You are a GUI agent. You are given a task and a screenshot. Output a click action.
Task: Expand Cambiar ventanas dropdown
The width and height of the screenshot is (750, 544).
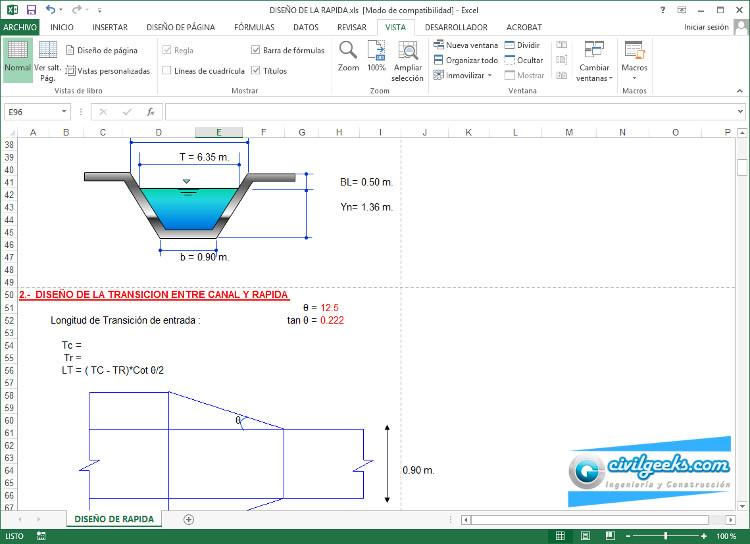pyautogui.click(x=594, y=62)
